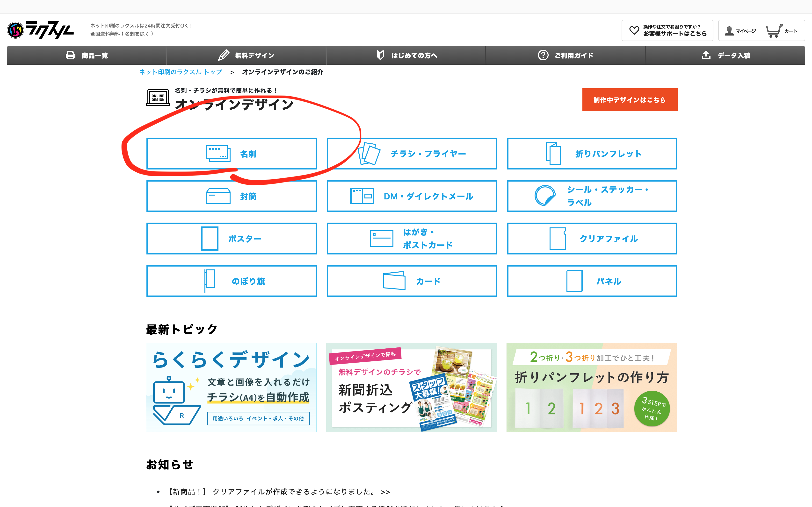Click the pencil icon for 無料デザイン

pyautogui.click(x=224, y=55)
